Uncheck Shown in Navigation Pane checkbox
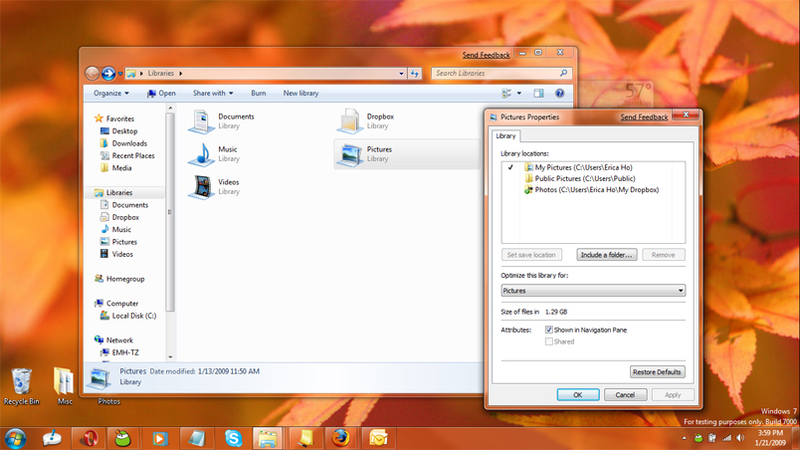Viewport: 800px width, 450px height. click(549, 330)
